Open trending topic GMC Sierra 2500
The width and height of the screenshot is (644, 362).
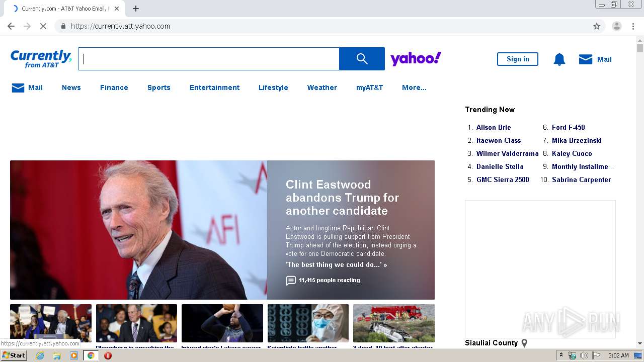coord(503,179)
